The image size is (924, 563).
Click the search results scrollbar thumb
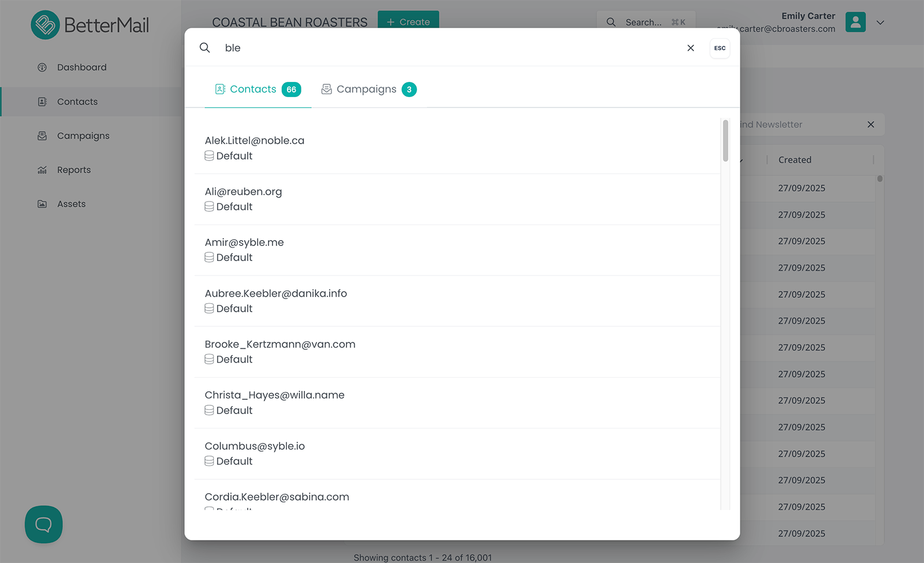[725, 141]
